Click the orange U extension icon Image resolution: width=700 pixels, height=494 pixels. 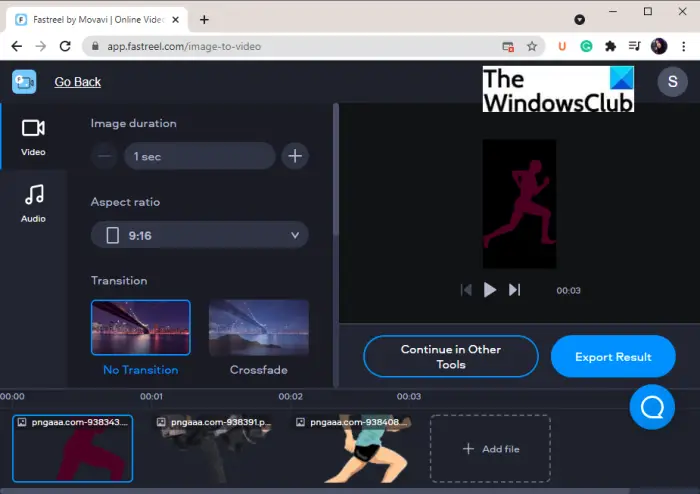tap(562, 46)
